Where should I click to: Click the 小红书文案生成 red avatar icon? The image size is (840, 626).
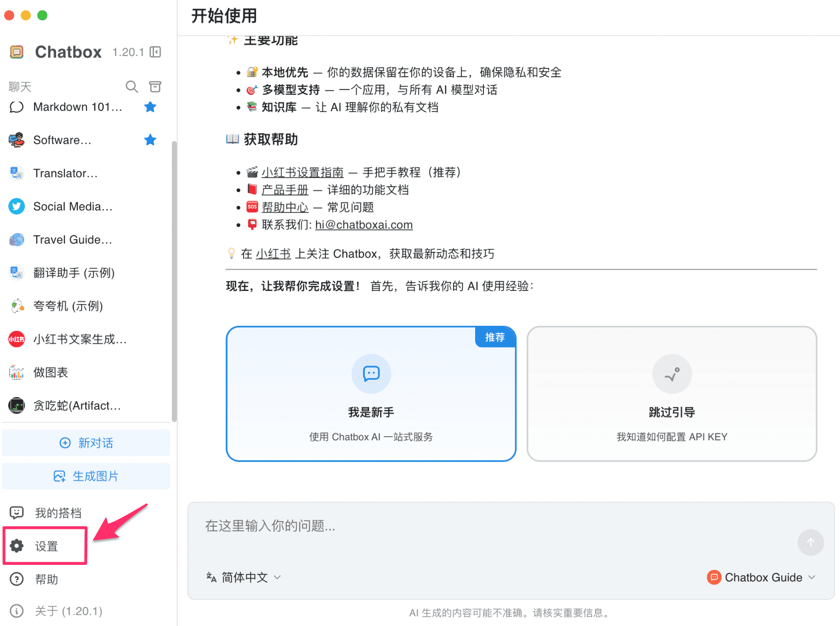(17, 339)
